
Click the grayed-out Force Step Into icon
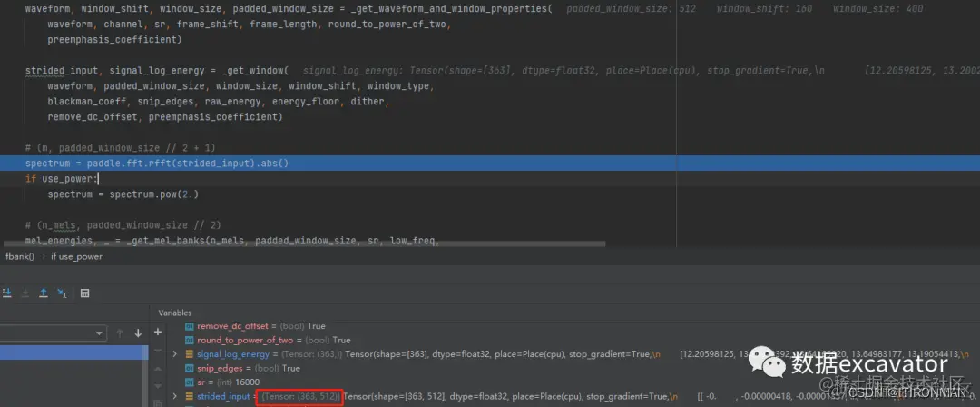[x=25, y=293]
